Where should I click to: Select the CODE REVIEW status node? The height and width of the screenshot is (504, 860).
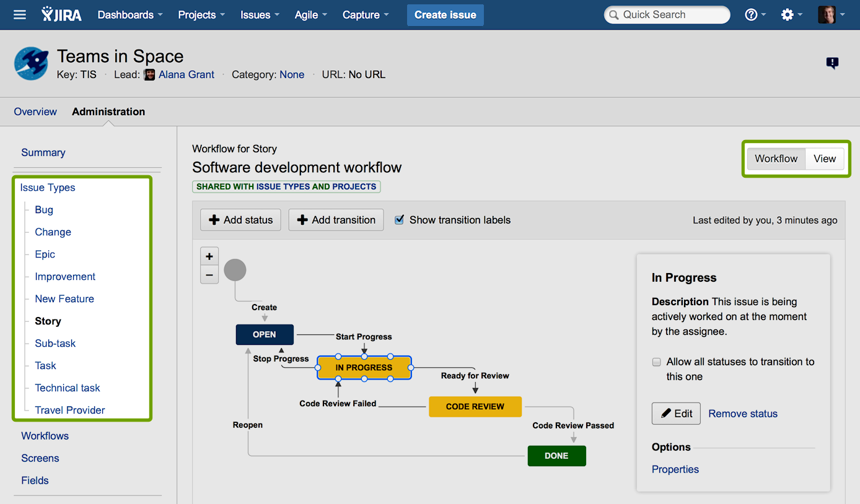click(x=475, y=407)
